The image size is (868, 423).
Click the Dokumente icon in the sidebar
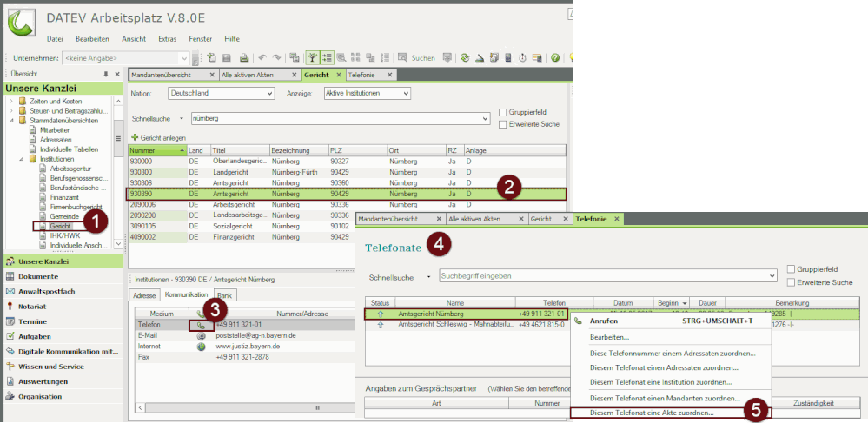coord(10,276)
